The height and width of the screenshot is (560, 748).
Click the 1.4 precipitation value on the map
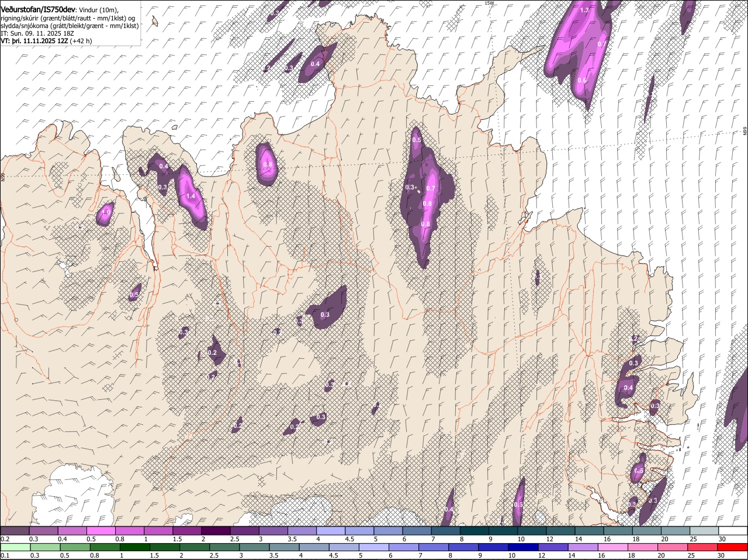(x=191, y=196)
